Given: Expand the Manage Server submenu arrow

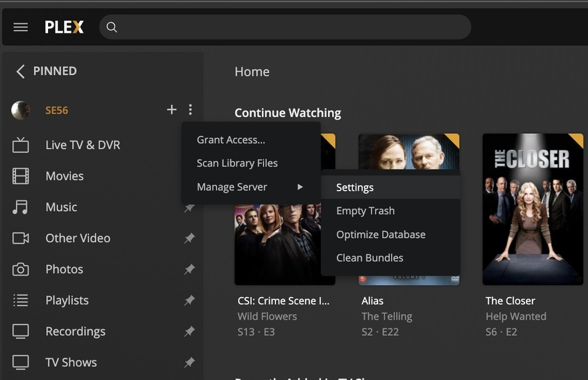Looking at the screenshot, I should tap(300, 187).
